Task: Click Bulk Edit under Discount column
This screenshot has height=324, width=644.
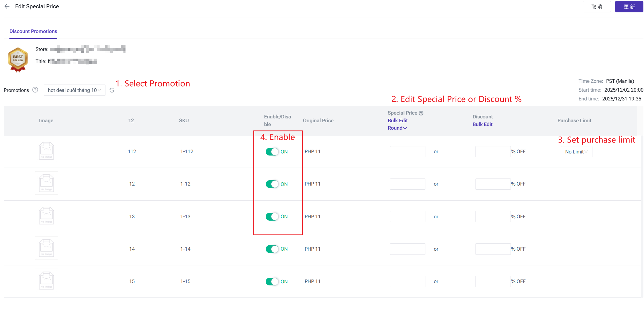Action: coord(482,124)
